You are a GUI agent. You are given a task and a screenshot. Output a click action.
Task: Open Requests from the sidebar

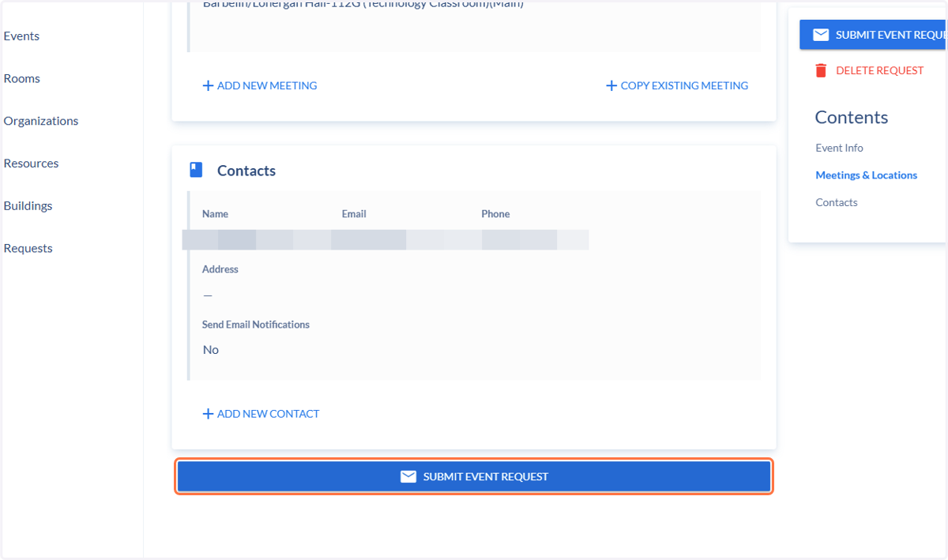click(x=28, y=249)
